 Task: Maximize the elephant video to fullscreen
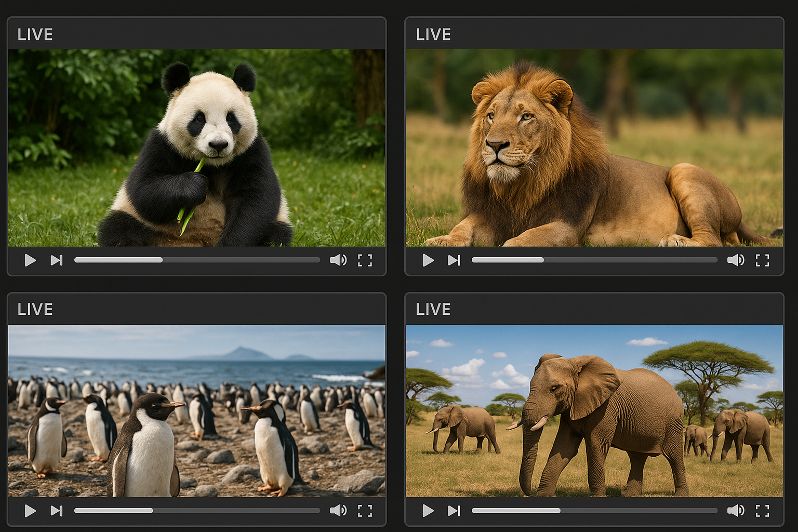click(762, 511)
